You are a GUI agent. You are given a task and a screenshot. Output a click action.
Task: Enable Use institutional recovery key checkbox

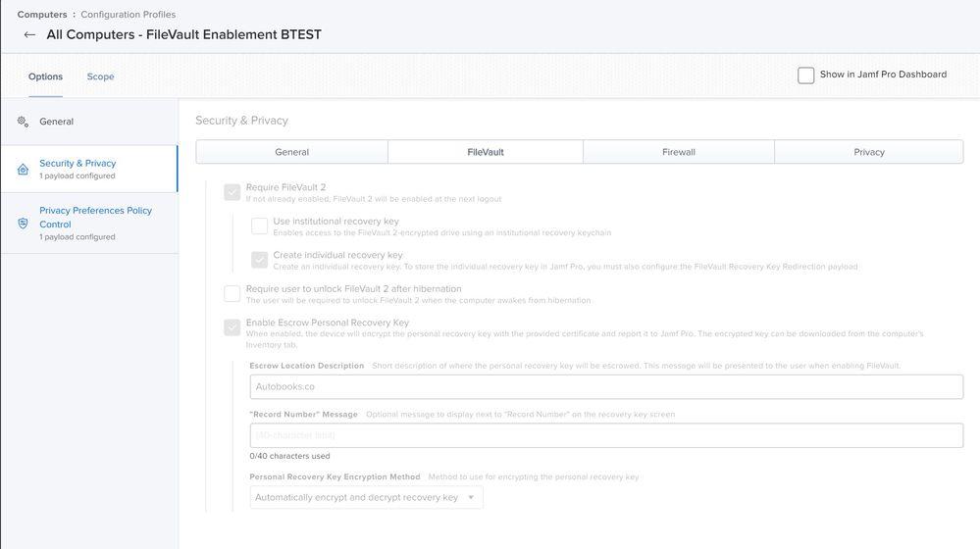click(x=259, y=225)
